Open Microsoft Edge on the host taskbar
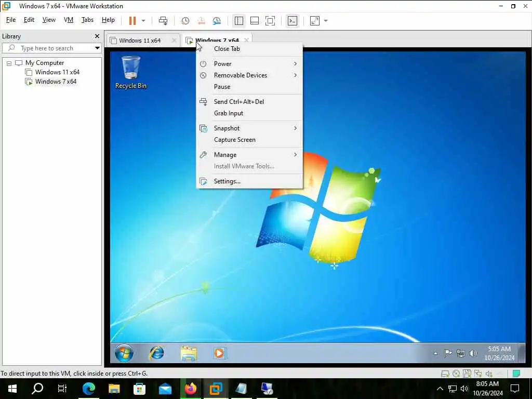 [x=88, y=389]
